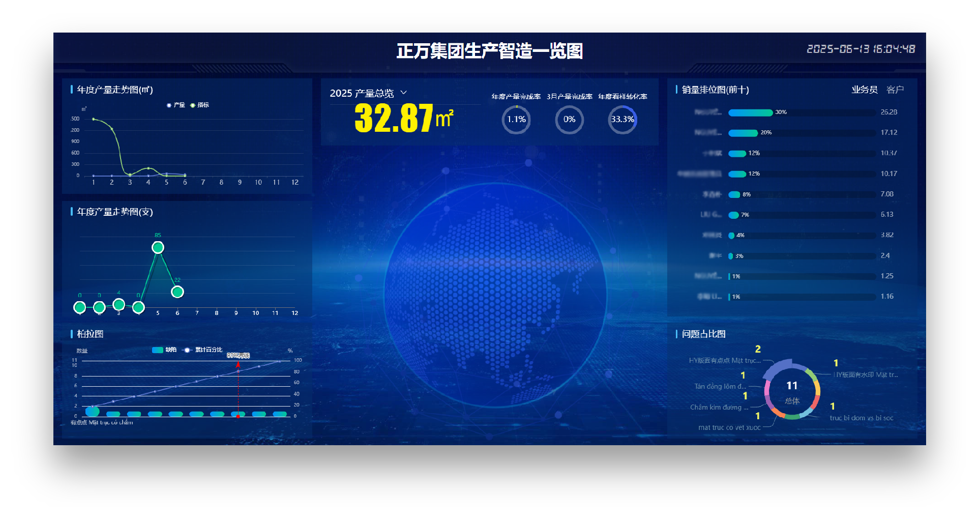The image size is (980, 520).
Task: Click the timestamp 2025-06-13 16:04:48
Action: click(x=861, y=49)
